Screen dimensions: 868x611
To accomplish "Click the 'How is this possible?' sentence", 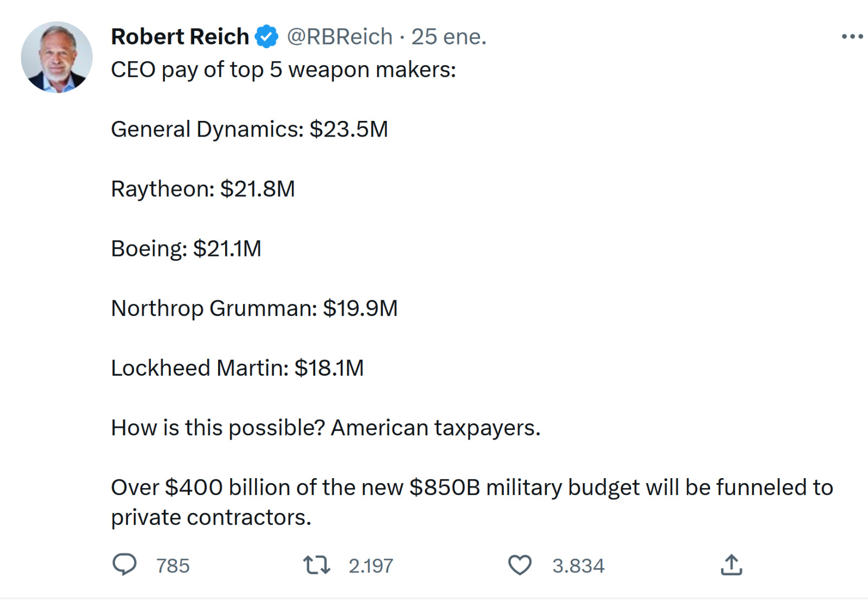I will pyautogui.click(x=325, y=428).
